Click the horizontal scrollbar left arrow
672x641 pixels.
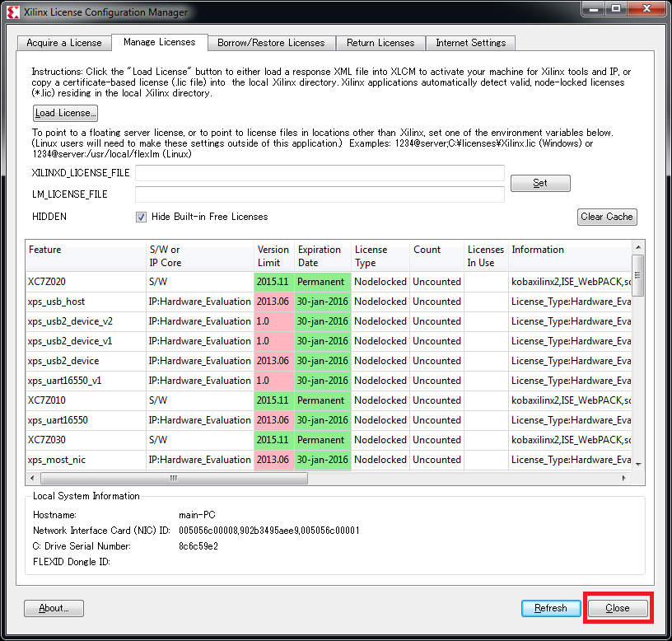click(x=32, y=478)
